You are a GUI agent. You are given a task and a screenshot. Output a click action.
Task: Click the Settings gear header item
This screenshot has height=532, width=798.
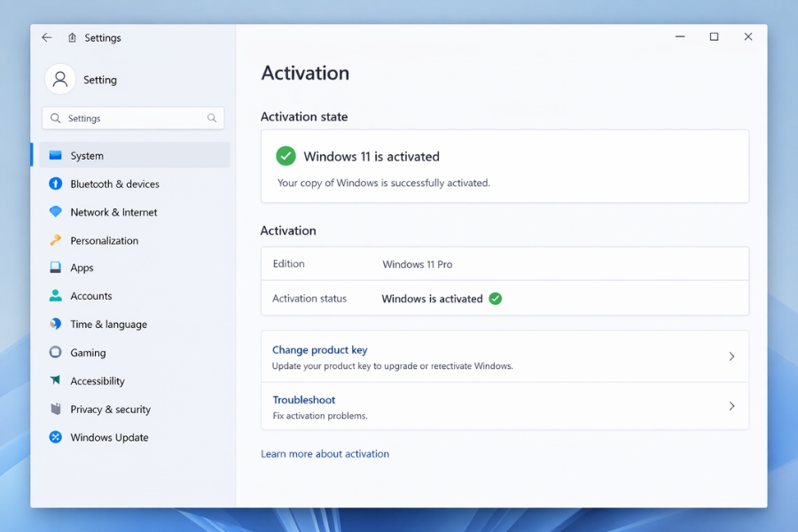tap(94, 37)
